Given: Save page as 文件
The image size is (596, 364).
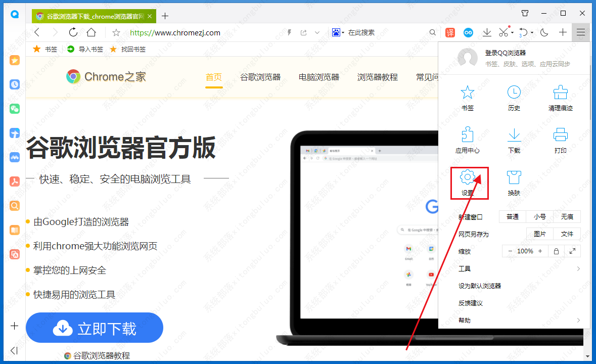Looking at the screenshot, I should tap(567, 234).
